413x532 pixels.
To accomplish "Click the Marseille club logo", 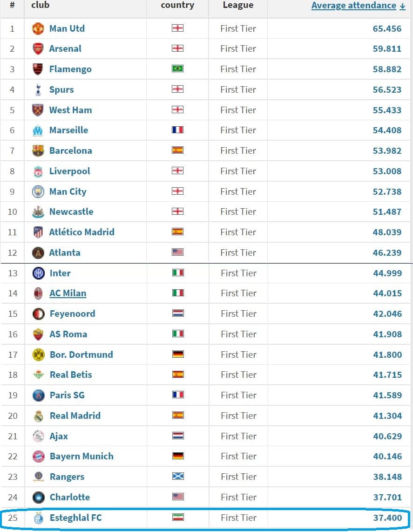I will coord(38,130).
